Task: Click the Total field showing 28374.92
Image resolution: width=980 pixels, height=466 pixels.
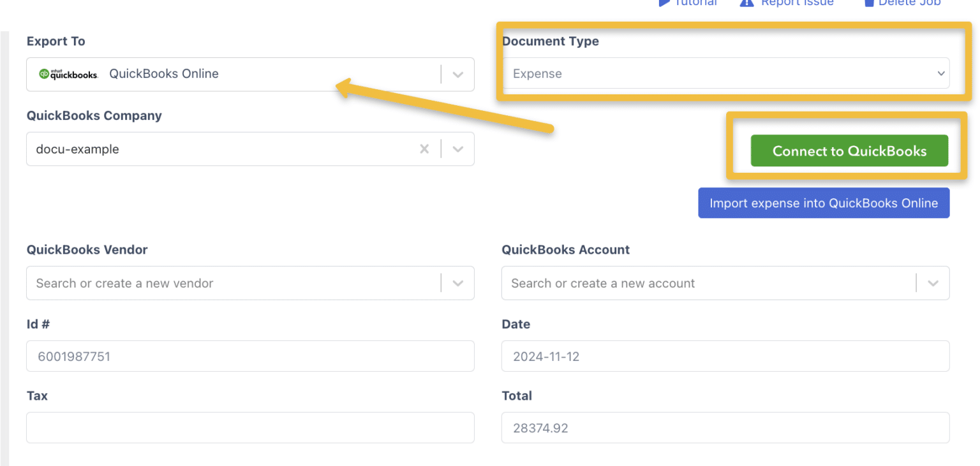Action: (725, 428)
